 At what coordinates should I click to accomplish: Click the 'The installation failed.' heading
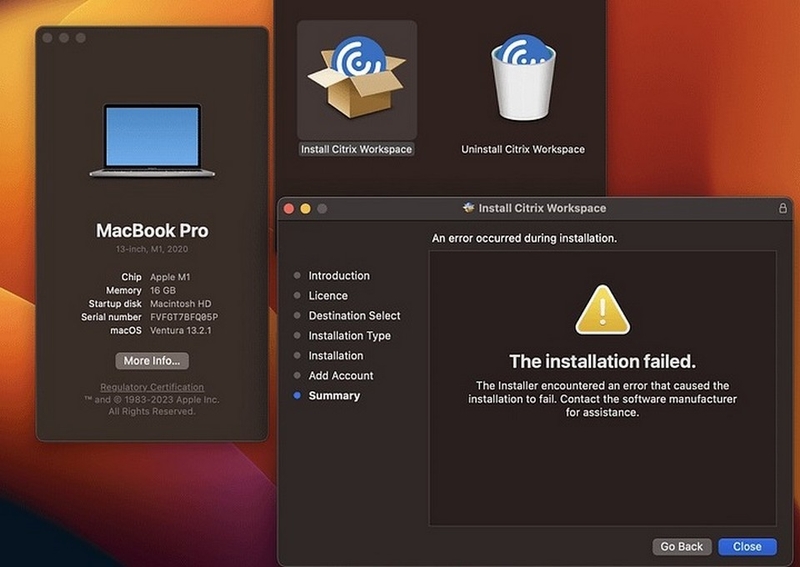coord(603,361)
